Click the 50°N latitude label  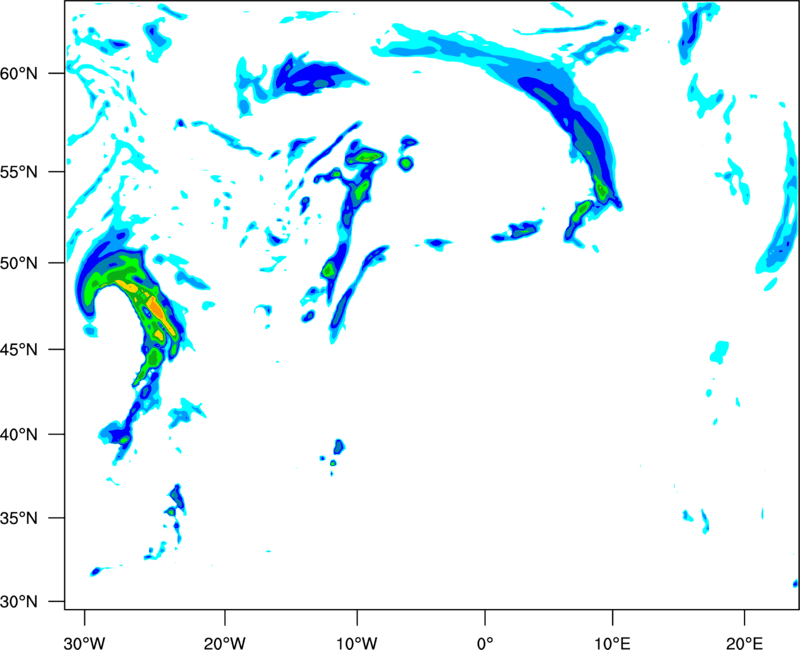click(19, 263)
